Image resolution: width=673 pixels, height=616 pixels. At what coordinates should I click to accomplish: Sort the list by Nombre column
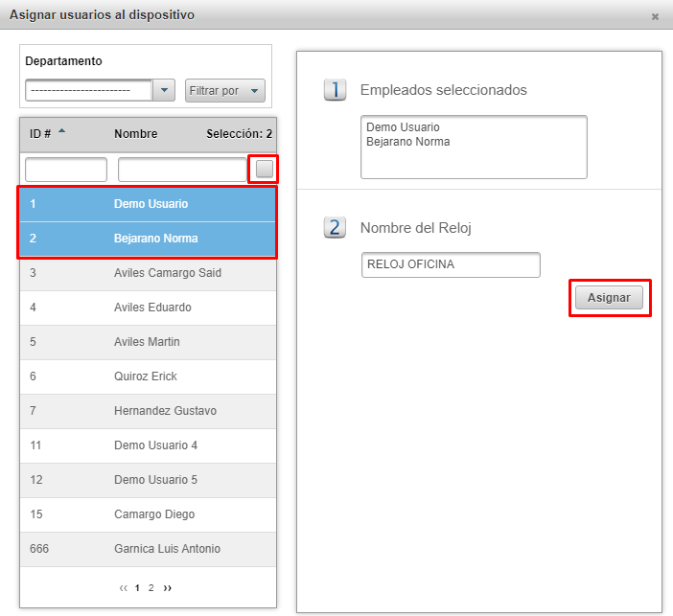point(135,134)
